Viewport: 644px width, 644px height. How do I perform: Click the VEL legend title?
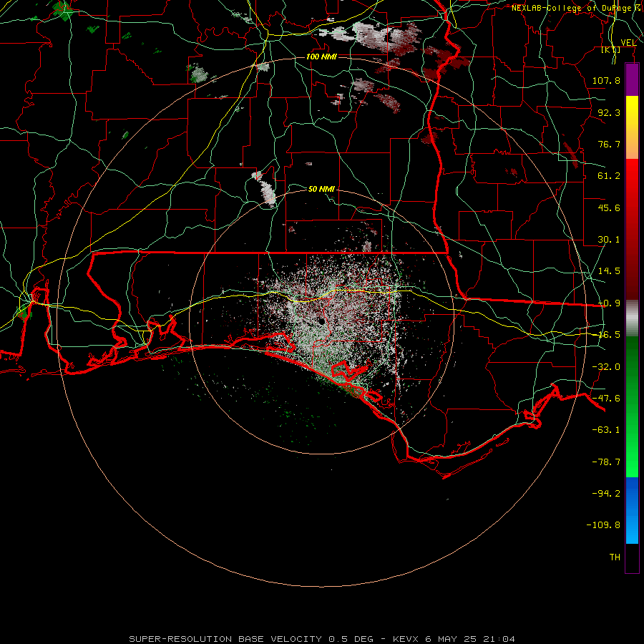coord(628,43)
